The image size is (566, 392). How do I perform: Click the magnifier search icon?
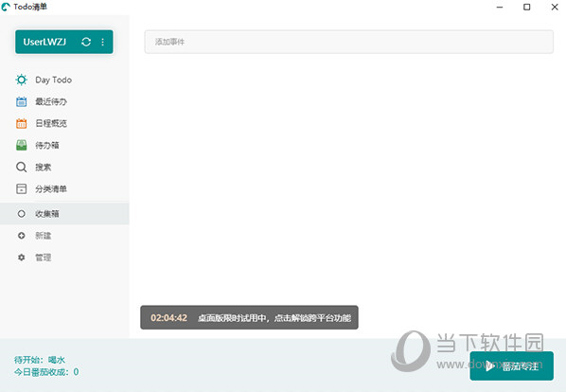(22, 168)
